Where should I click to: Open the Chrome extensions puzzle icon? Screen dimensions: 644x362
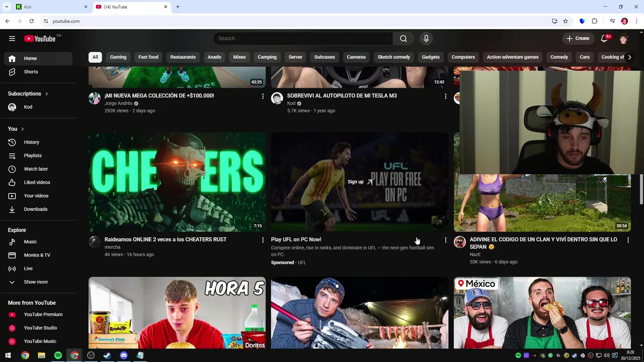click(595, 21)
